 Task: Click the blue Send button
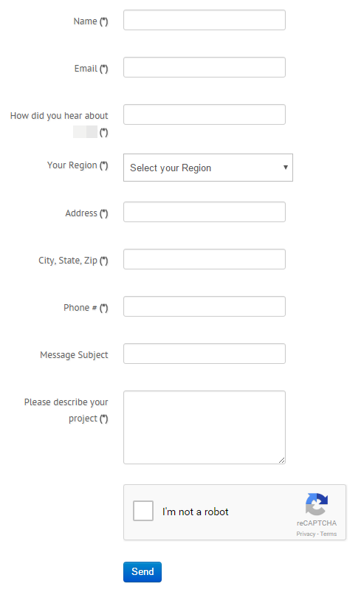142,572
